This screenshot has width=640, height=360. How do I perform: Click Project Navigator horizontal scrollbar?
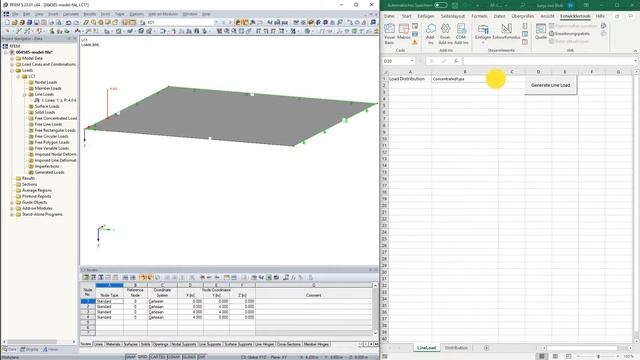coord(32,342)
